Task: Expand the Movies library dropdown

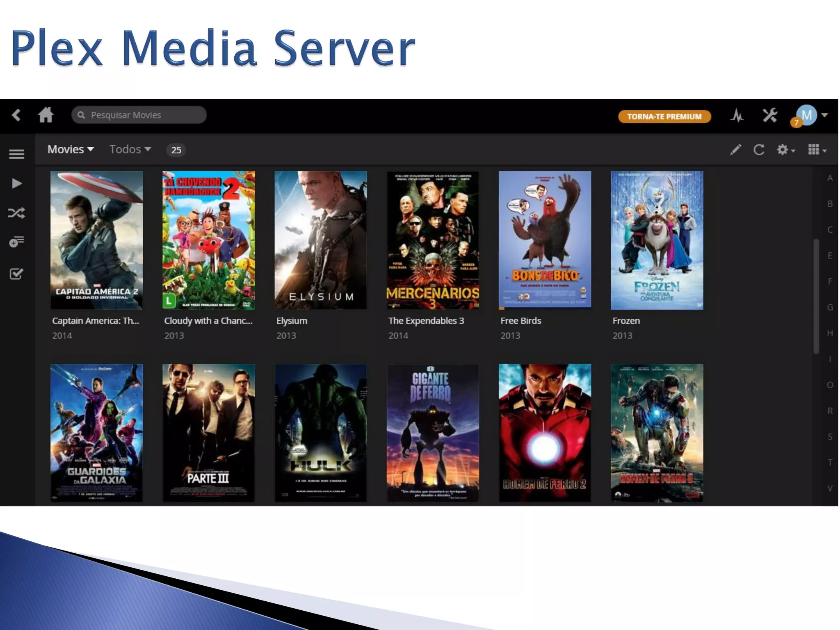Action: click(x=71, y=149)
